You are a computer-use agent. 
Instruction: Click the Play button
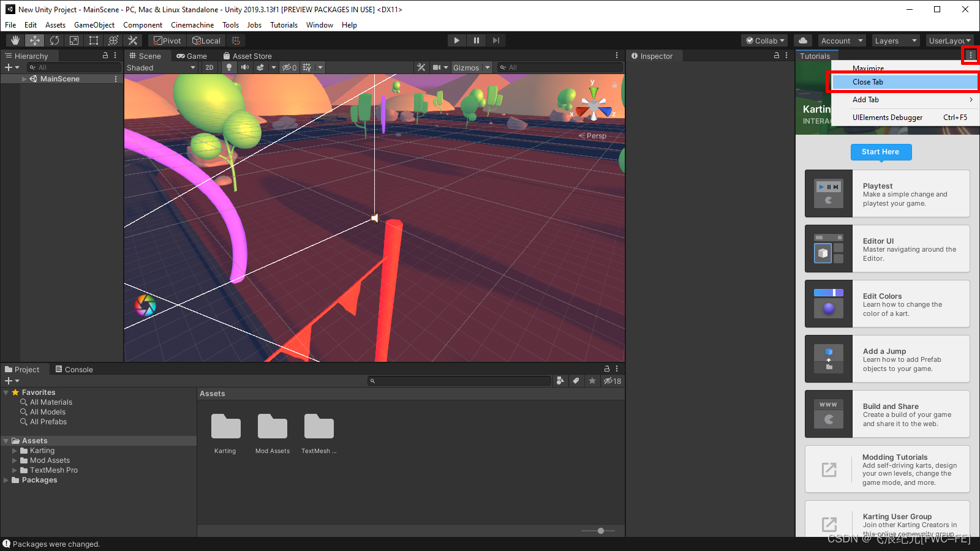[x=456, y=40]
